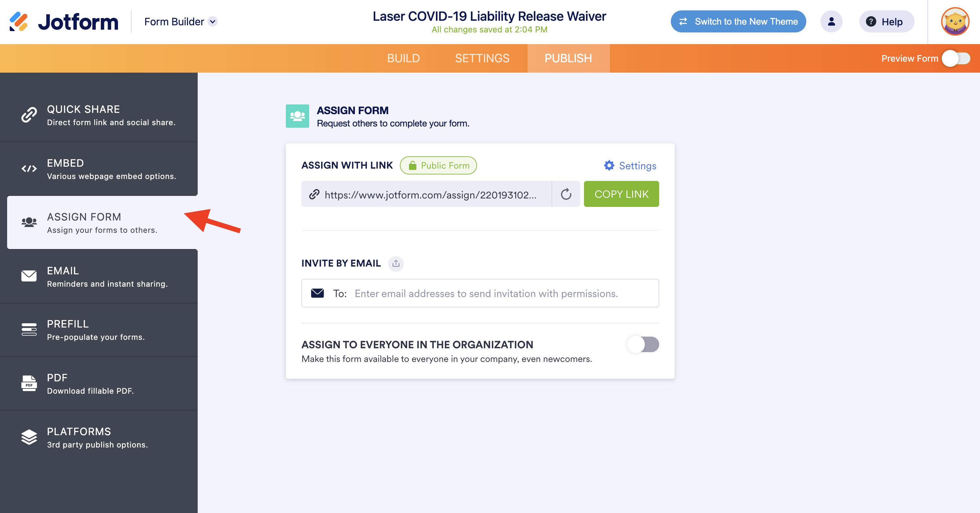This screenshot has height=513, width=980.
Task: Click the Email envelope sidebar icon
Action: click(x=29, y=276)
